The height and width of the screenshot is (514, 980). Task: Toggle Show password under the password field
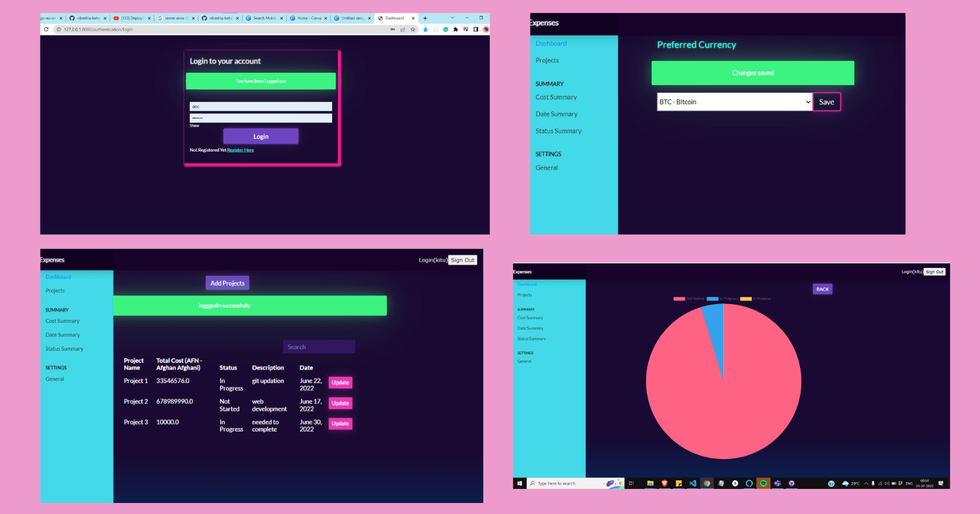pyautogui.click(x=194, y=125)
